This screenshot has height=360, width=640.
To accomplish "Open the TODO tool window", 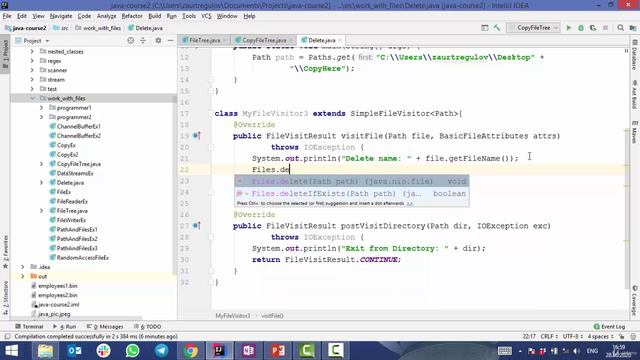I will (147, 327).
